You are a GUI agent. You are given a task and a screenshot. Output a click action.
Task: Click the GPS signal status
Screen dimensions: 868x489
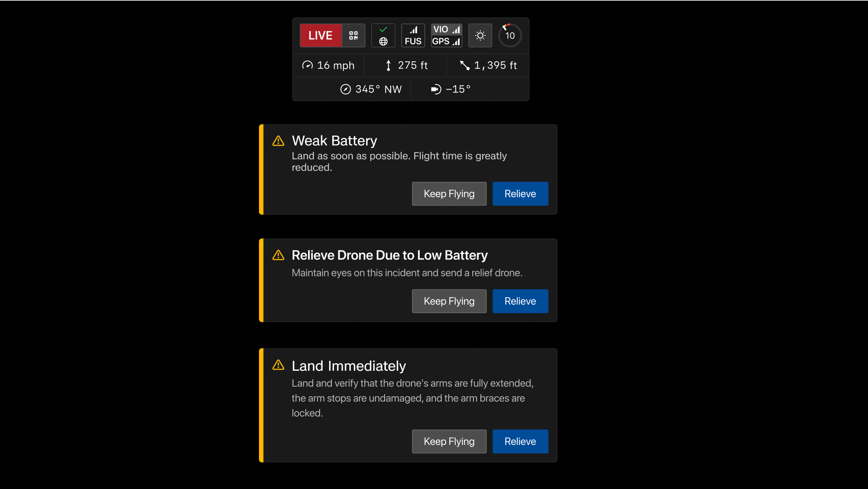pyautogui.click(x=446, y=41)
